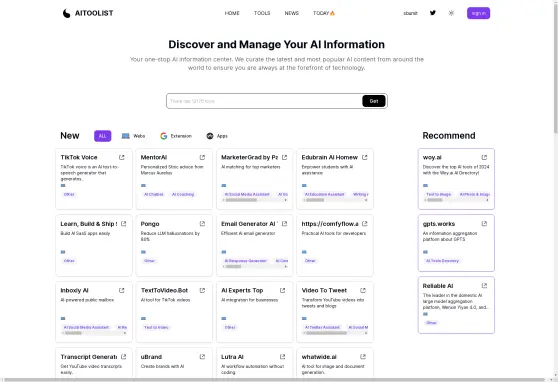
Task: Open external link icon on Pongo card
Action: (x=202, y=224)
